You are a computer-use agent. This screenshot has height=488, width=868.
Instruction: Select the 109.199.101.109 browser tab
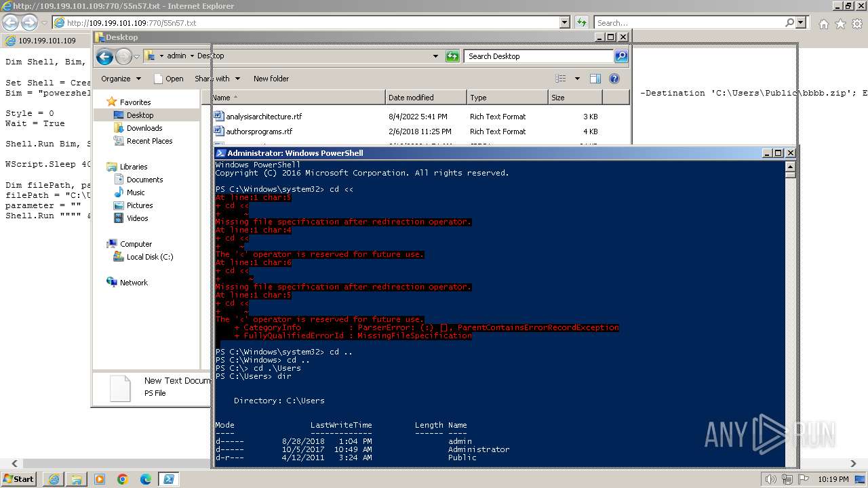(47, 41)
